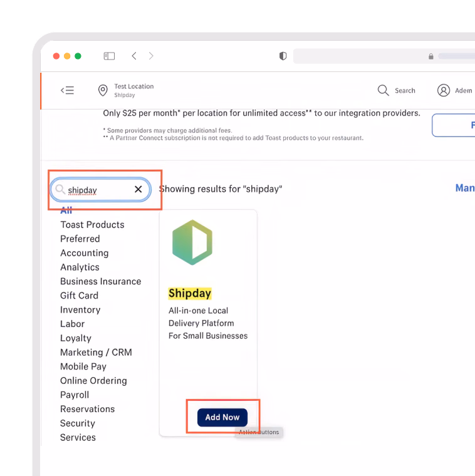475x476 pixels.
Task: Click the privacy shield icon
Action: (x=283, y=56)
